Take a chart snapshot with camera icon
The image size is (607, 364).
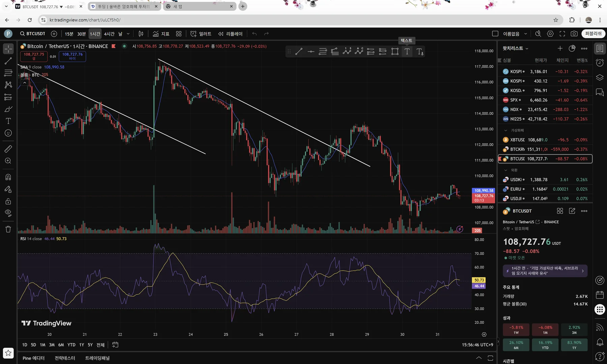pyautogui.click(x=574, y=34)
